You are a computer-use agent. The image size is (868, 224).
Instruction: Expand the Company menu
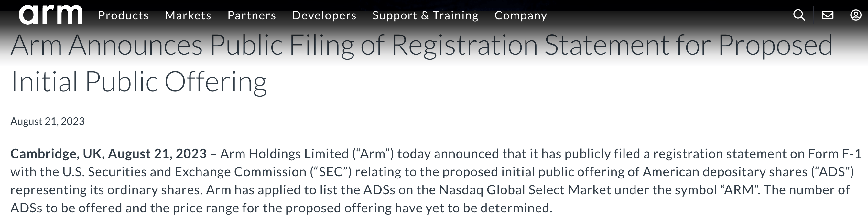(x=521, y=15)
